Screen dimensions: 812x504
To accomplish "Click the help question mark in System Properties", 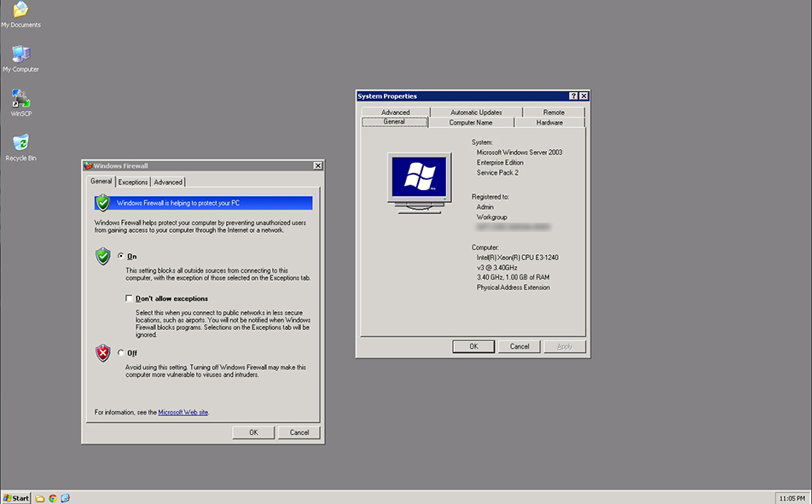I will (573, 96).
